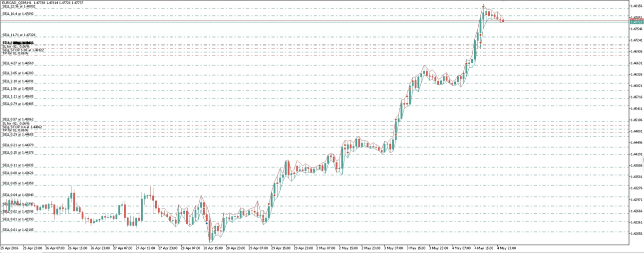Viewport: 644px width, 253px height.
Task: Select the SELL 0.57 at 1.45062 order label
Action: (x=18, y=119)
